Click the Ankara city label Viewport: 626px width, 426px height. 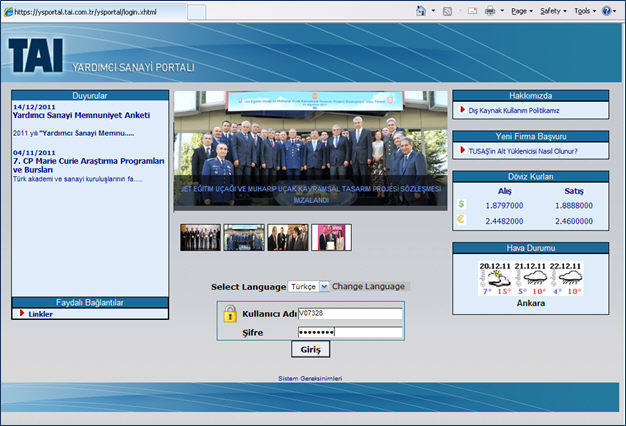[531, 303]
